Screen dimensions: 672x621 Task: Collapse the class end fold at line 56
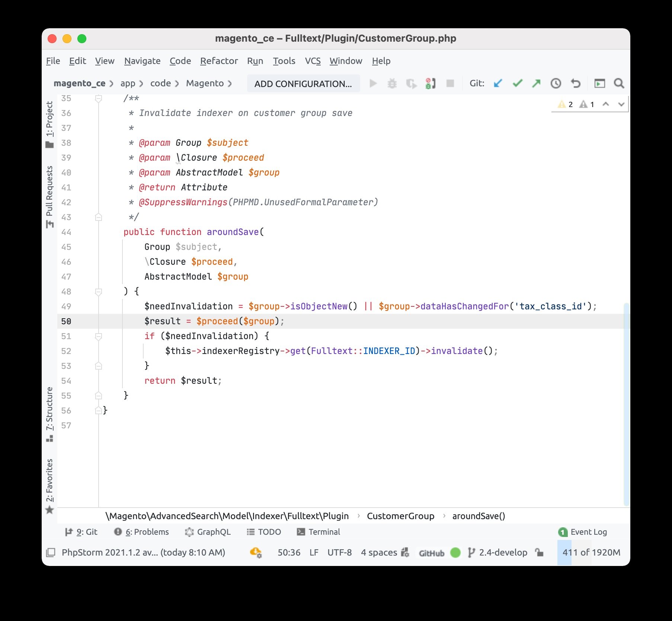(x=99, y=411)
